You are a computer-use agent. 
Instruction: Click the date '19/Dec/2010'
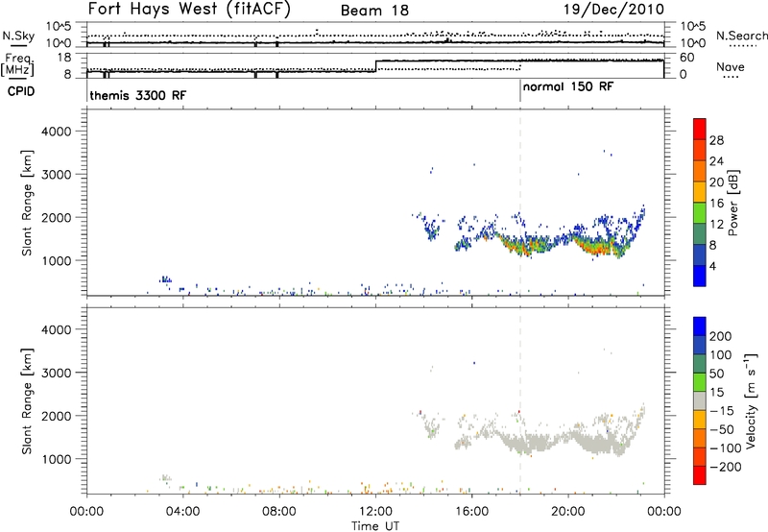(x=614, y=9)
